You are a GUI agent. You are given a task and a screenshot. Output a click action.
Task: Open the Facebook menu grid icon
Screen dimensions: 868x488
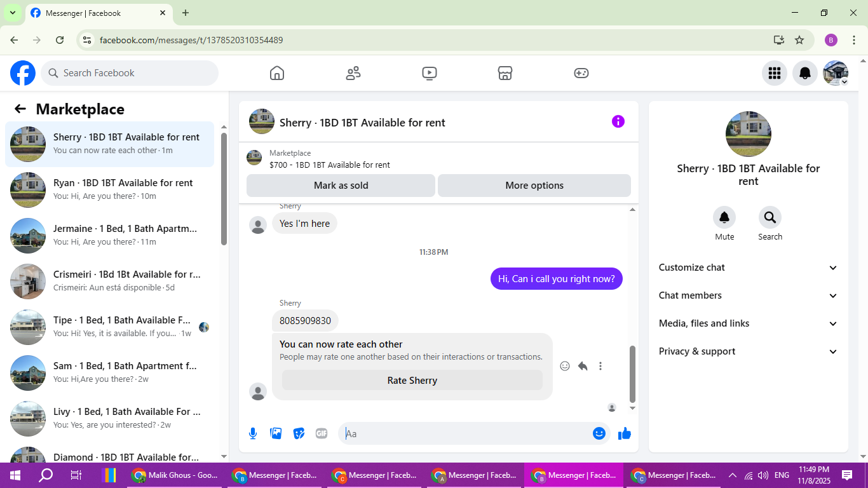(x=775, y=73)
